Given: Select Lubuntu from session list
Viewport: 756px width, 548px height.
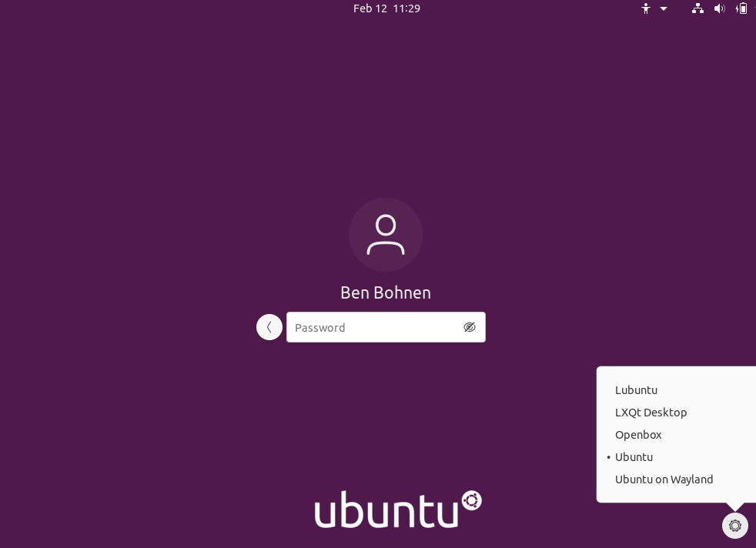Looking at the screenshot, I should (x=636, y=390).
